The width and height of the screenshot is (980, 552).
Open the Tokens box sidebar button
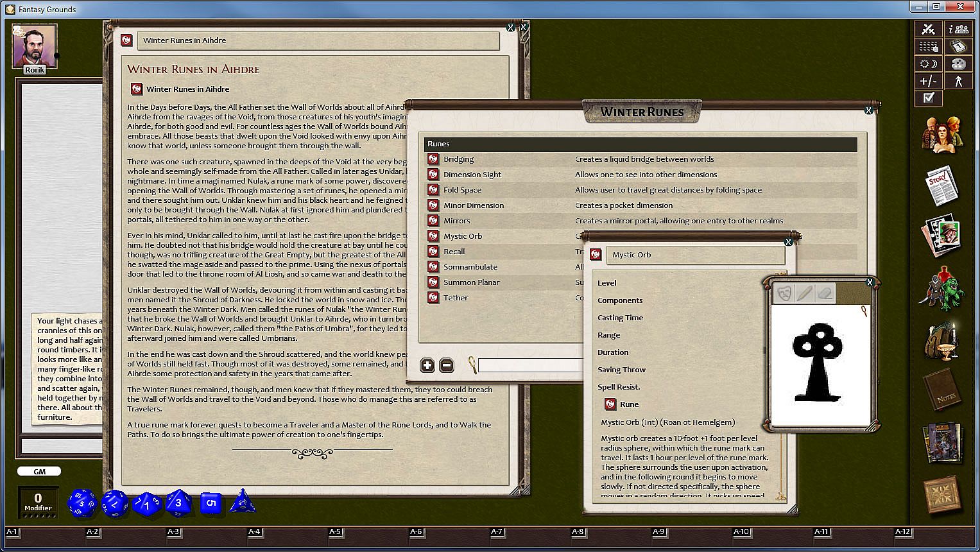point(943,494)
